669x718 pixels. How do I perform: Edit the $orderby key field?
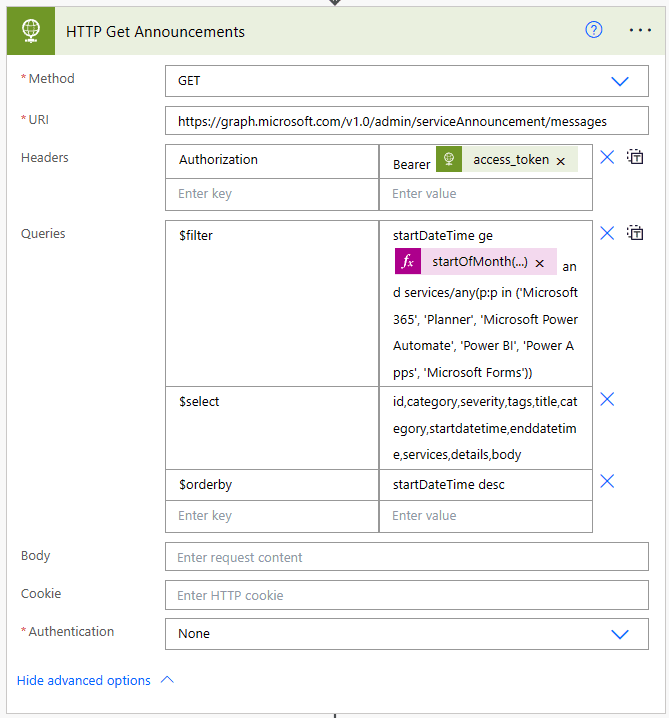[x=272, y=485]
